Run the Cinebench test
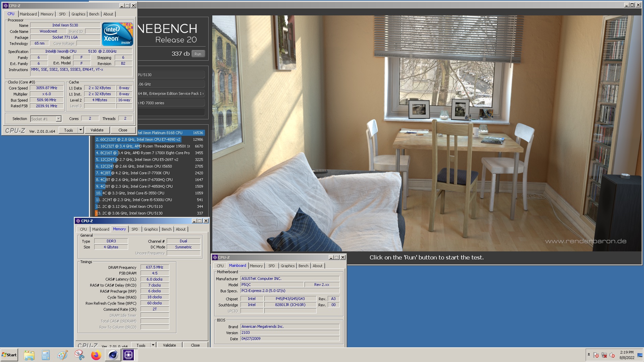The image size is (644, 362). [198, 54]
